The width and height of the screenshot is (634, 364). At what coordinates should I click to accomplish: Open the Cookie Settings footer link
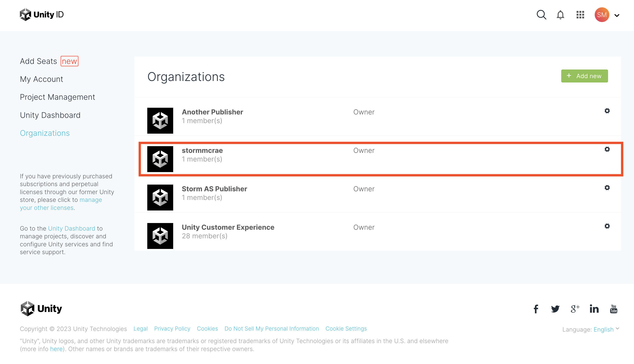346,329
